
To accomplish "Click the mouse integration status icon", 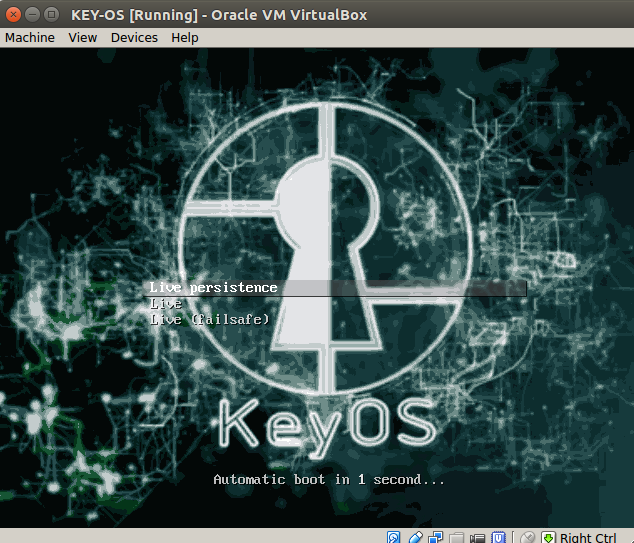I will pos(528,538).
